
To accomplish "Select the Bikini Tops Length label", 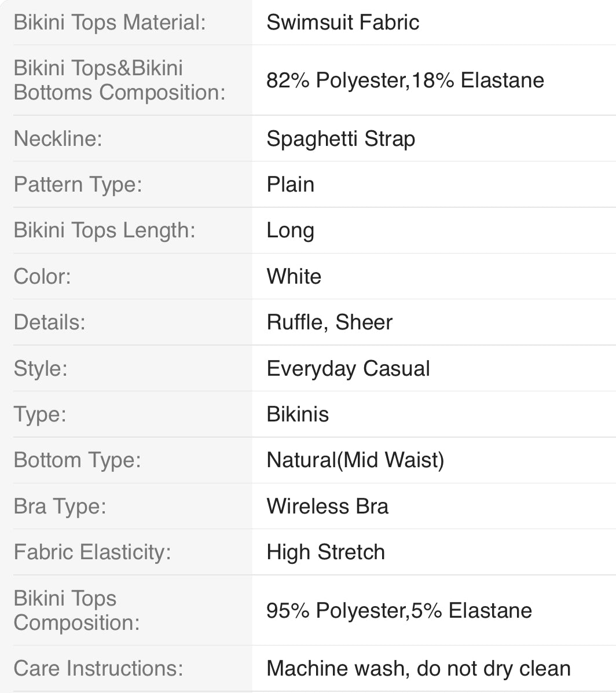I will coord(104,230).
